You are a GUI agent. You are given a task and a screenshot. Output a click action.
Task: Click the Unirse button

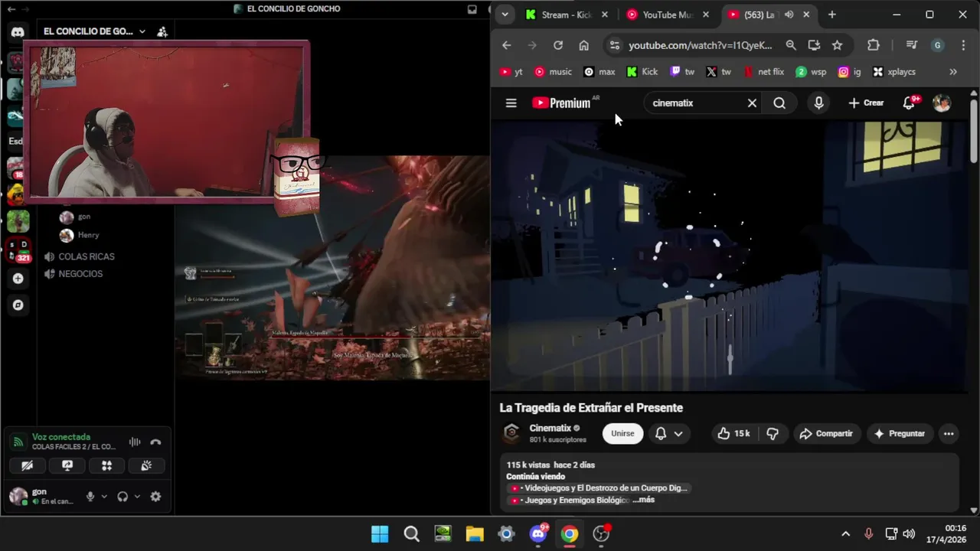pos(622,433)
